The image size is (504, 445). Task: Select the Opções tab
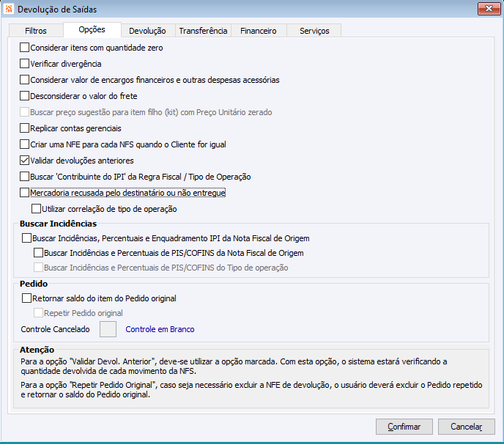coord(92,29)
